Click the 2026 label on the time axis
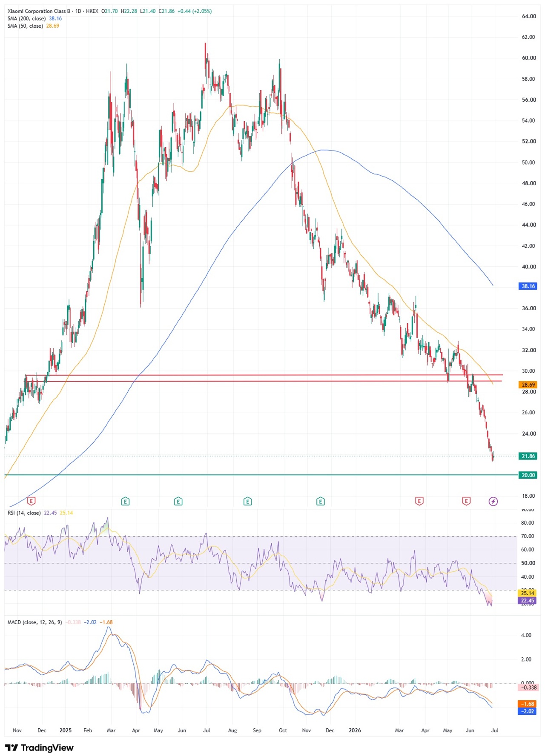 pyautogui.click(x=355, y=730)
